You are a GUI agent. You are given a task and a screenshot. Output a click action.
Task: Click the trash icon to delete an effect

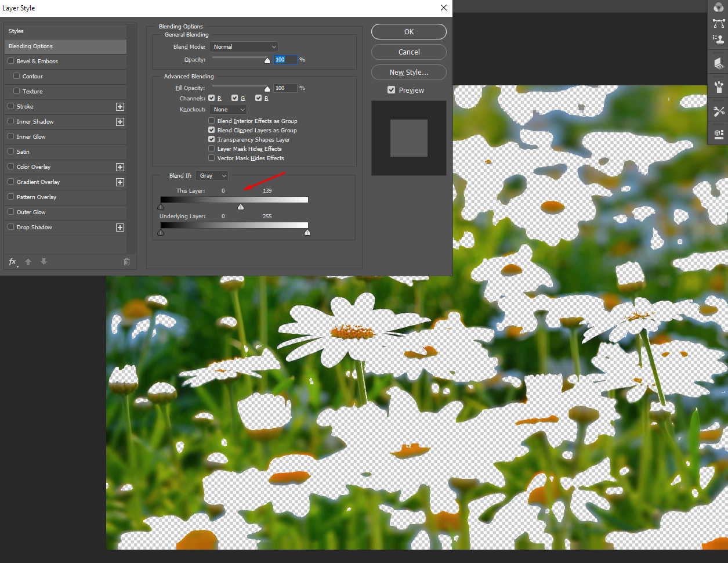pyautogui.click(x=126, y=262)
